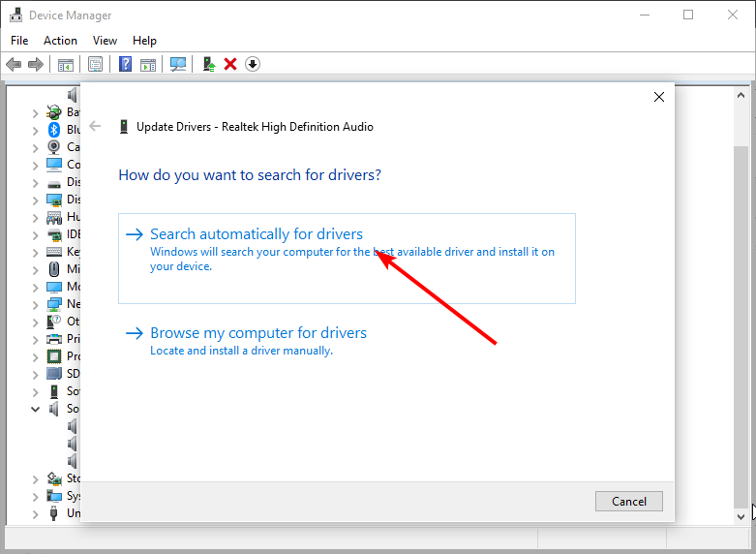The height and width of the screenshot is (554, 756).
Task: Click the Bluetooth category icon
Action: click(54, 130)
